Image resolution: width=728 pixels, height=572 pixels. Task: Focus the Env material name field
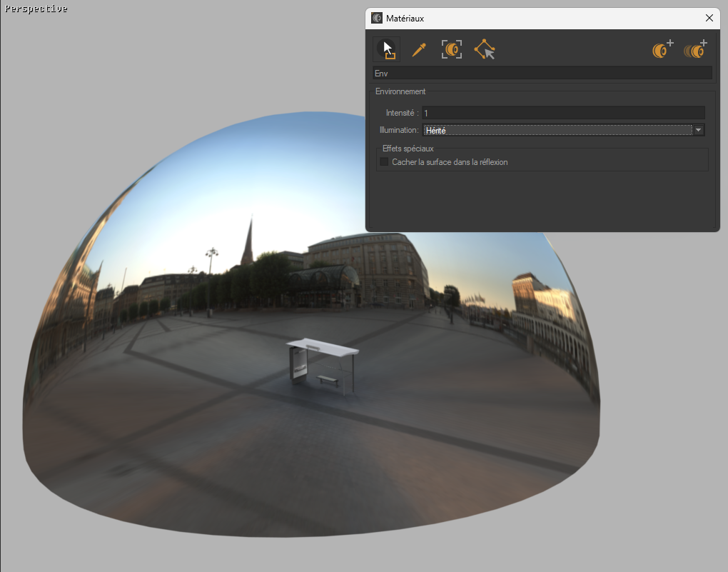pyautogui.click(x=542, y=73)
